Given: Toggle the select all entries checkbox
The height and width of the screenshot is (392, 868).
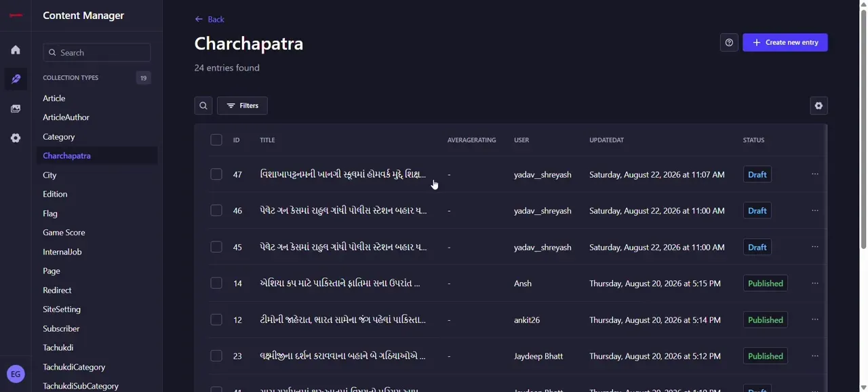Looking at the screenshot, I should pos(216,140).
